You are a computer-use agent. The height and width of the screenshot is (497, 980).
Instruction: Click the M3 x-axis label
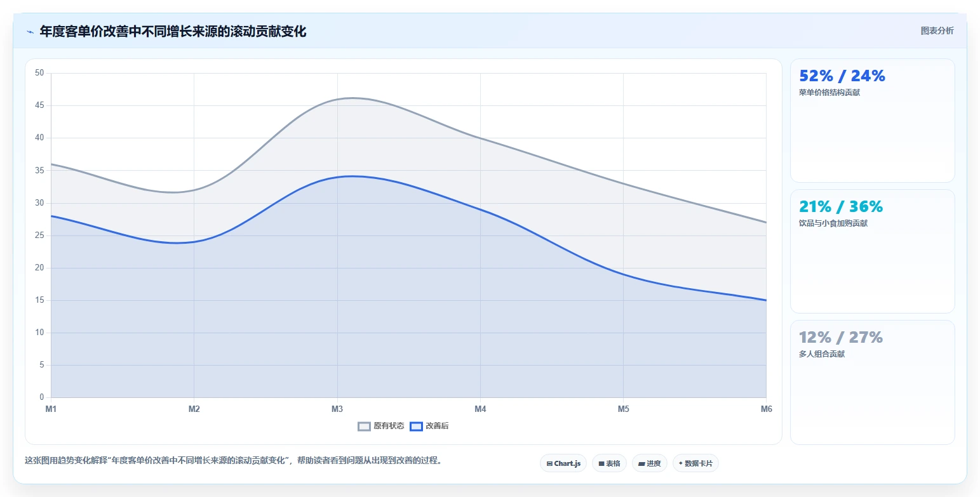337,409
